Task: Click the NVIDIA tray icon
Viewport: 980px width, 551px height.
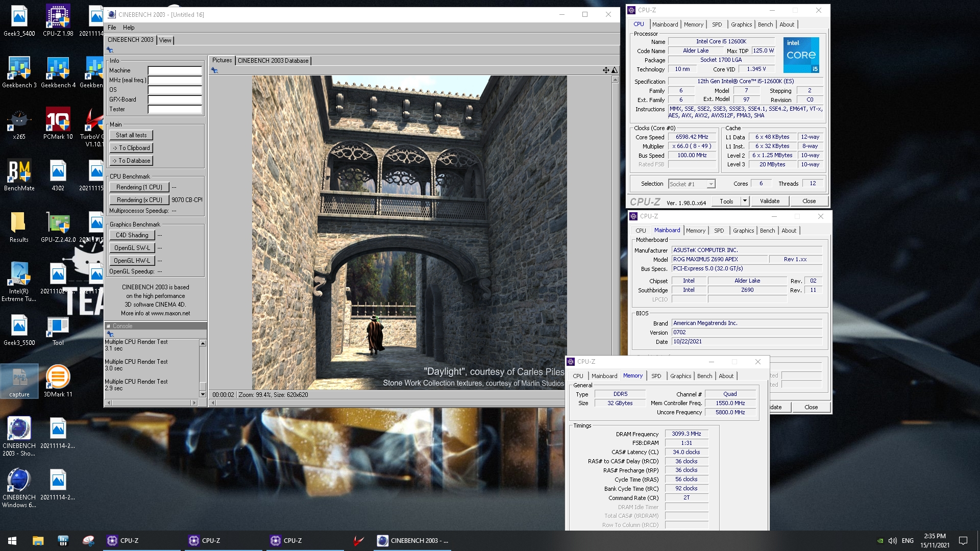Action: point(880,541)
